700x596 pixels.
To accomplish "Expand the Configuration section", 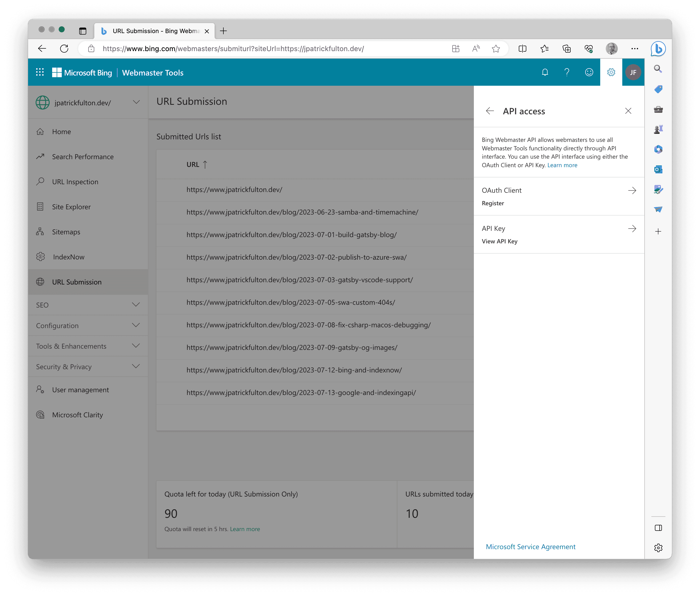I will point(88,326).
